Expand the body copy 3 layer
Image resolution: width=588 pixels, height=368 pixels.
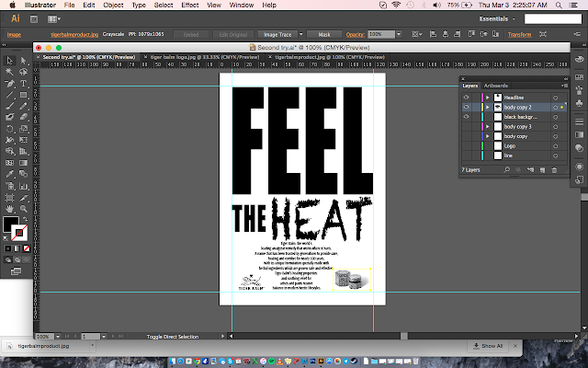click(488, 127)
